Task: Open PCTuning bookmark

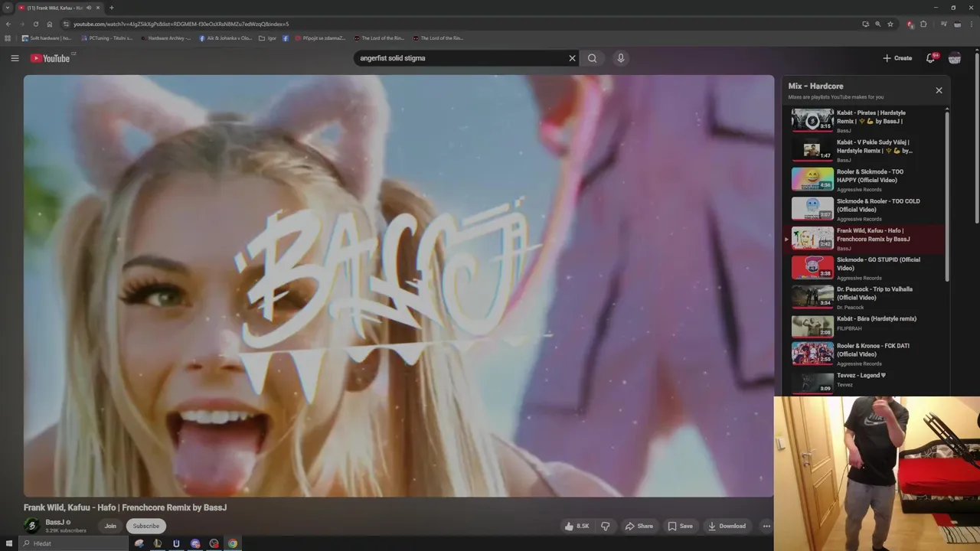Action: 107,37
